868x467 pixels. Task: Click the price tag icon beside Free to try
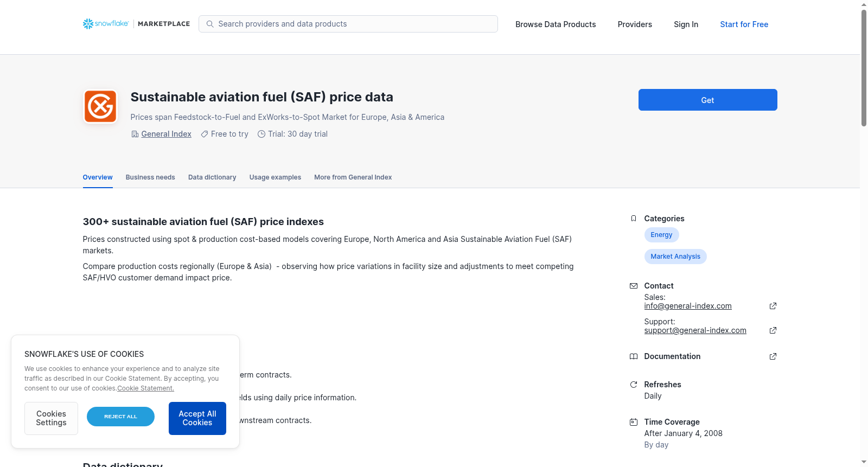(x=205, y=134)
